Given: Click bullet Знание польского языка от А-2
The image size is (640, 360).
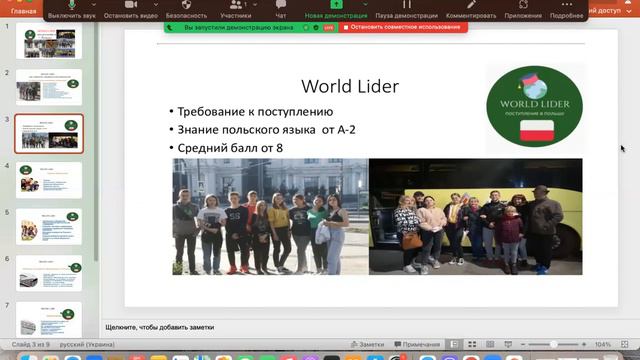Looking at the screenshot, I should tap(266, 130).
